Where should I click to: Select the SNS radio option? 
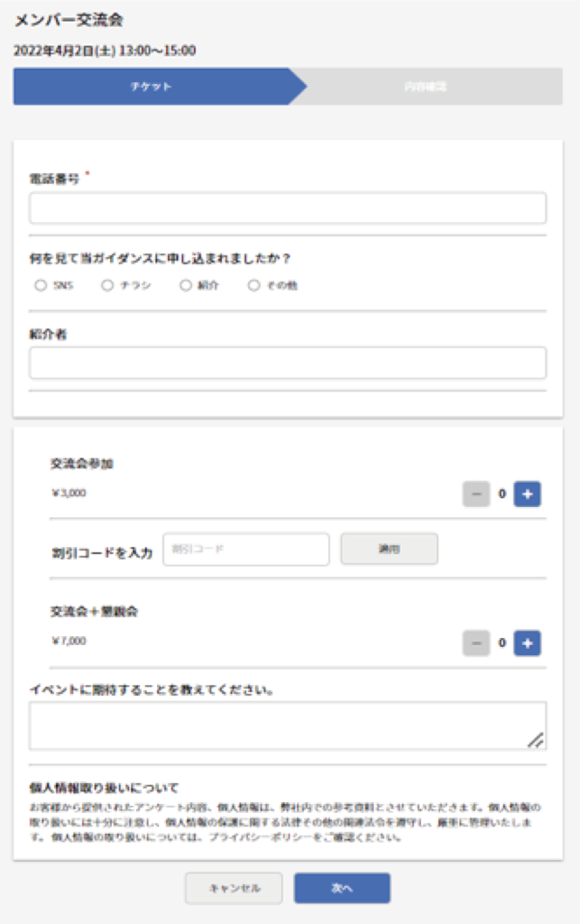(40, 285)
